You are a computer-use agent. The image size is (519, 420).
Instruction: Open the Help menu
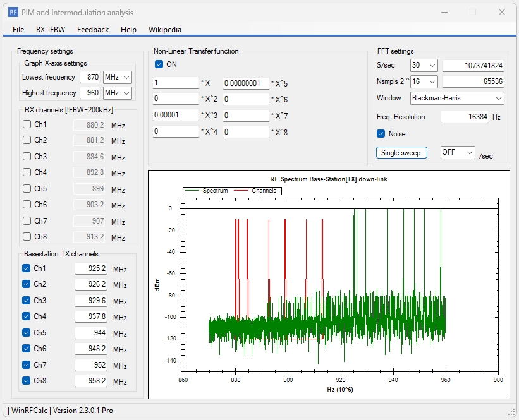coord(128,30)
